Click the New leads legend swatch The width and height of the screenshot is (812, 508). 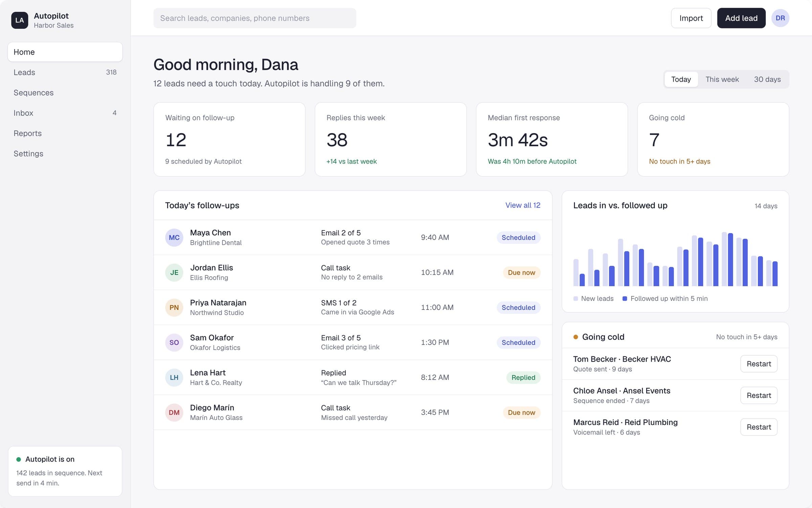(x=576, y=299)
